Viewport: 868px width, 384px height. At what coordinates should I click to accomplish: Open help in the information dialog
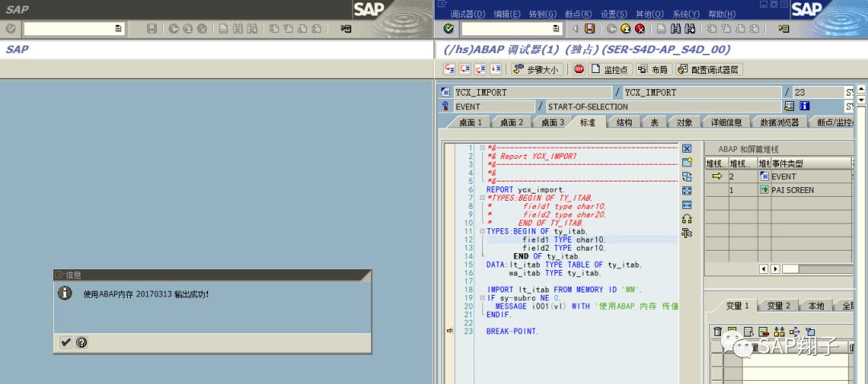pos(81,342)
